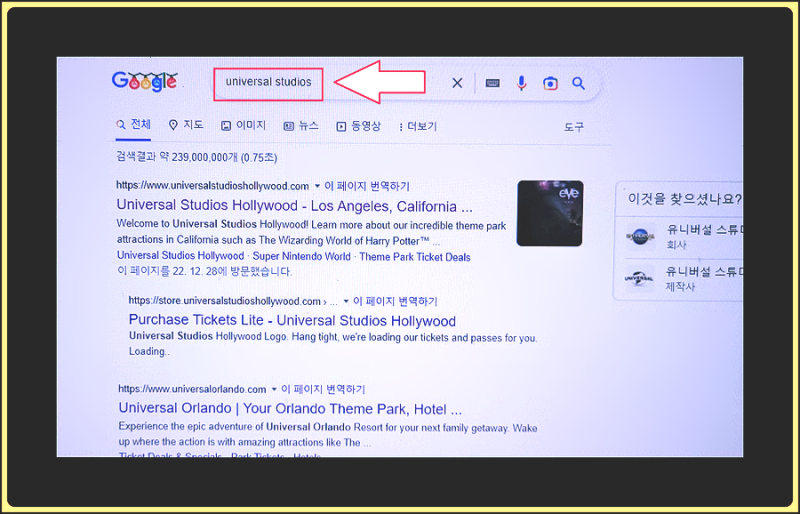The width and height of the screenshot is (800, 514).
Task: Translate the store.universalstudioshollywood.com page
Action: click(395, 301)
